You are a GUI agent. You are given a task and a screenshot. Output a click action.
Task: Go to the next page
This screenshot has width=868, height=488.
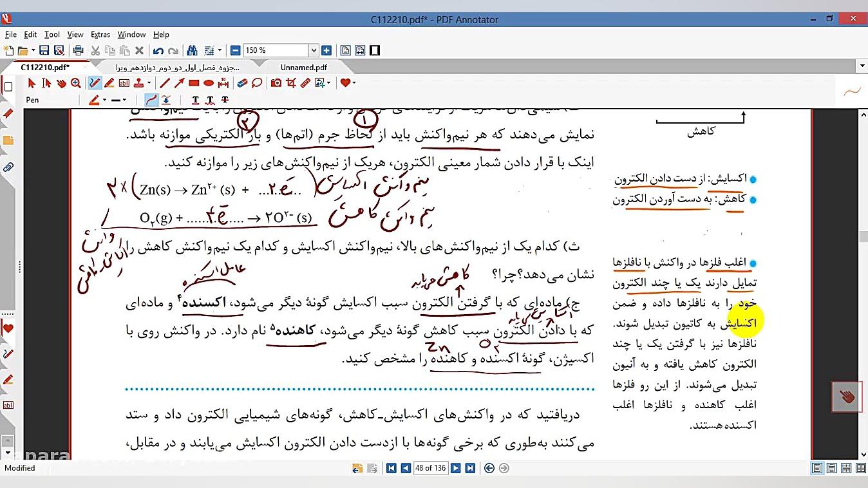click(456, 468)
